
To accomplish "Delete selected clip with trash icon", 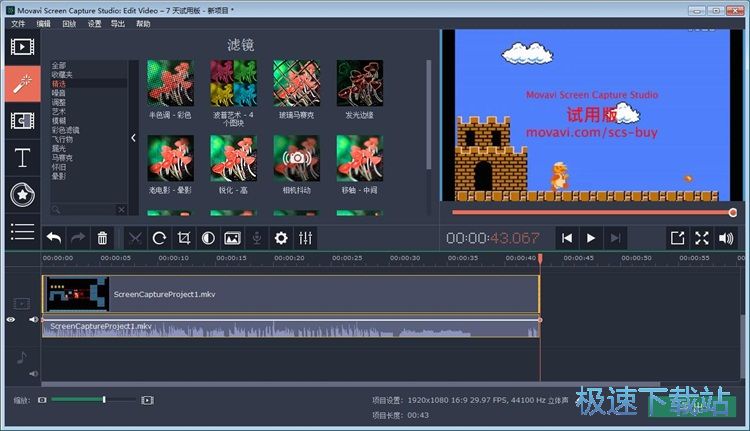I will 102,238.
